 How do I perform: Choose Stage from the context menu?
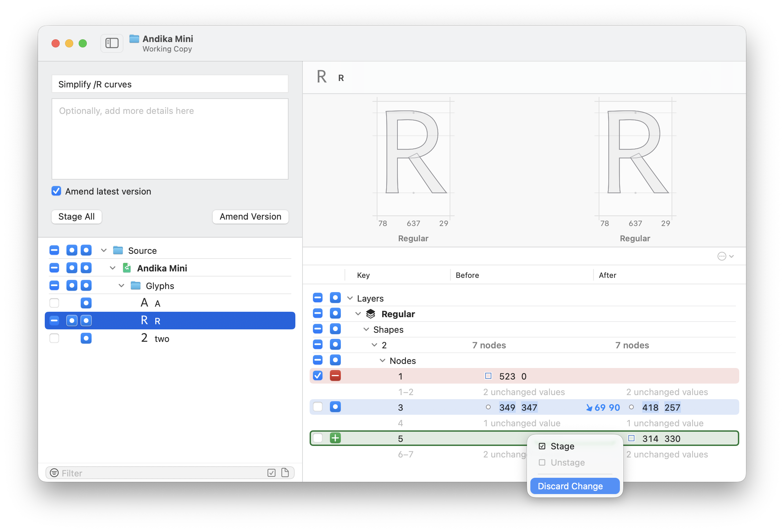(562, 446)
